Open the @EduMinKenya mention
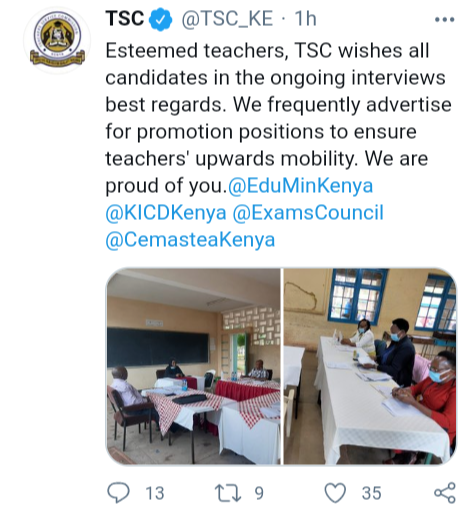The height and width of the screenshot is (506, 464). click(x=300, y=186)
